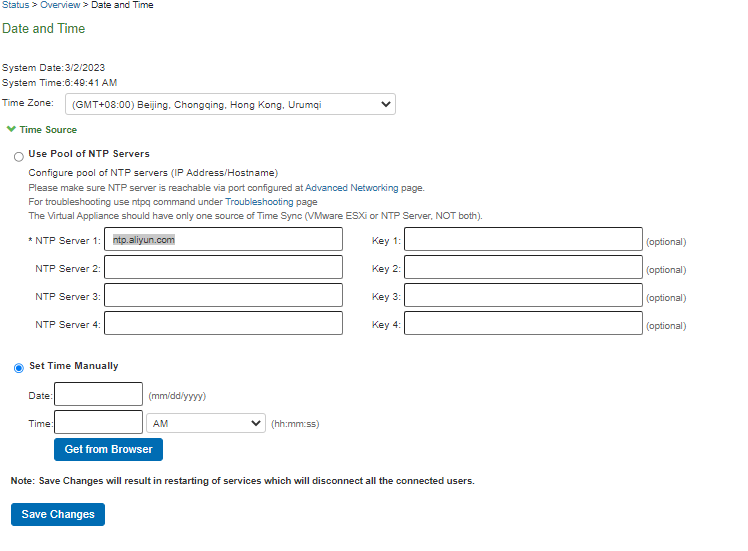
Task: Select Set Time Manually radio button
Action: pyautogui.click(x=19, y=368)
